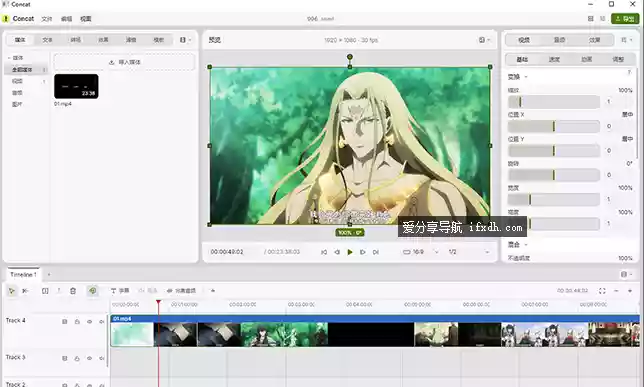
Task: Switch to the 速度 speed tab
Action: tap(554, 60)
